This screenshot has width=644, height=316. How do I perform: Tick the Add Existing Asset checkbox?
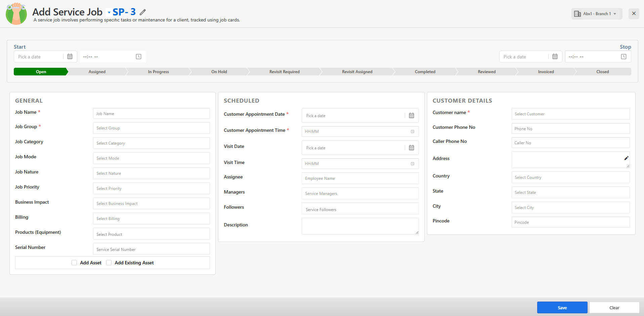click(109, 263)
